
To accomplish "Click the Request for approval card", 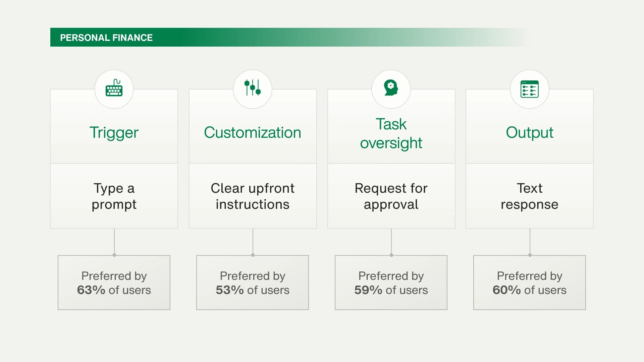I will tap(391, 196).
